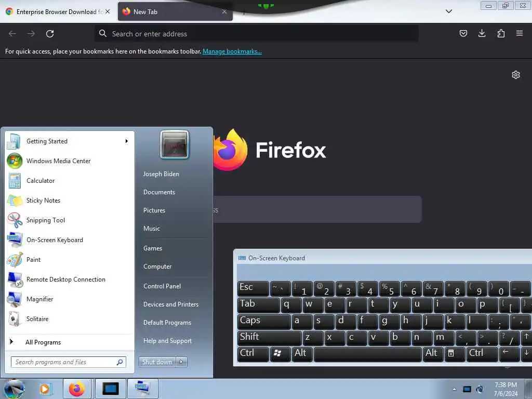Open Control Panel from the Start menu

[x=162, y=286]
